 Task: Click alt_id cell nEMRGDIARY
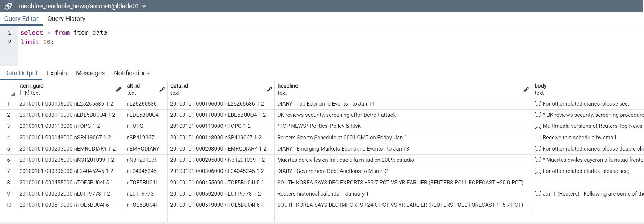point(146,149)
